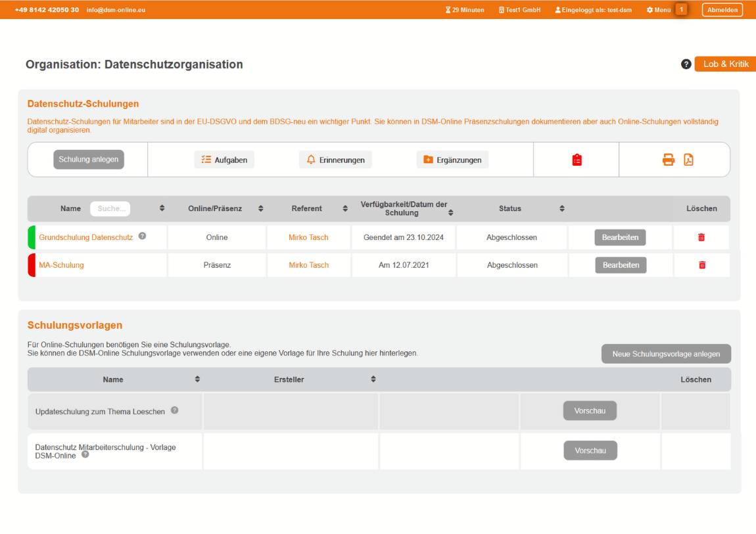Viewport: 756px width, 534px height.
Task: Open the MA-Schulung training link
Action: pos(61,265)
